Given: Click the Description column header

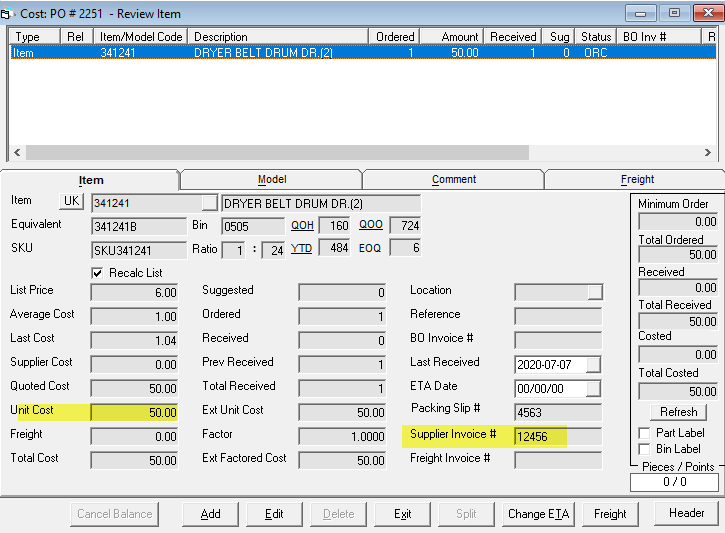Looking at the screenshot, I should (x=278, y=37).
